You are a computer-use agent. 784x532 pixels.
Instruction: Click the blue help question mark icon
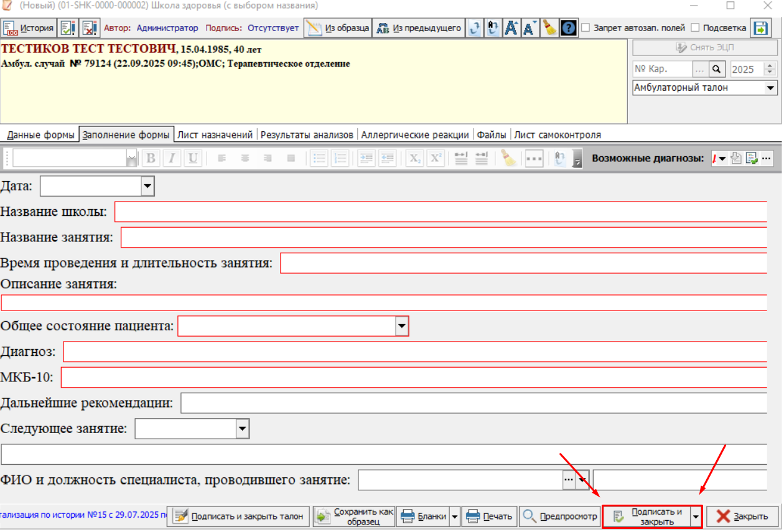point(568,28)
